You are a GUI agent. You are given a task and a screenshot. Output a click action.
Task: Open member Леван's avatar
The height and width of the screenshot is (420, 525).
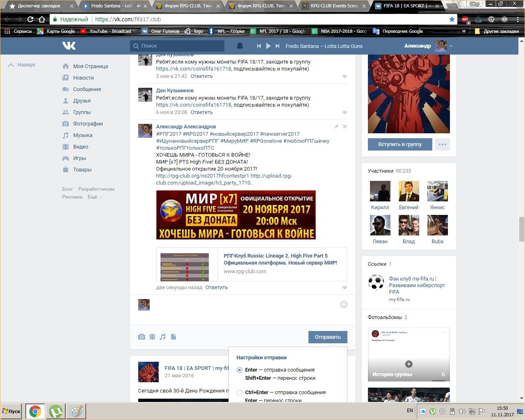[x=380, y=225]
